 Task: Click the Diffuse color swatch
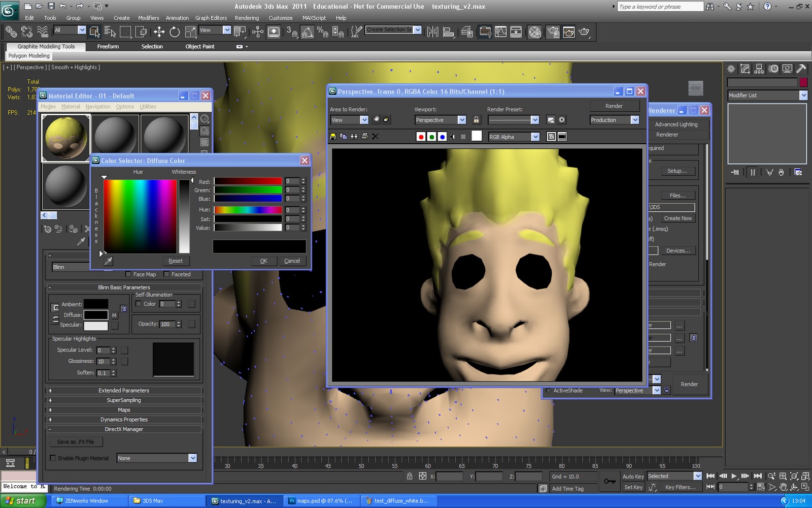pos(95,315)
